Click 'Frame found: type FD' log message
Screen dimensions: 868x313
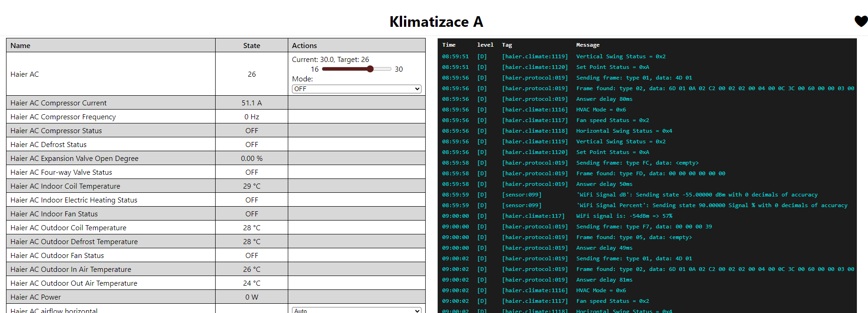(651, 173)
